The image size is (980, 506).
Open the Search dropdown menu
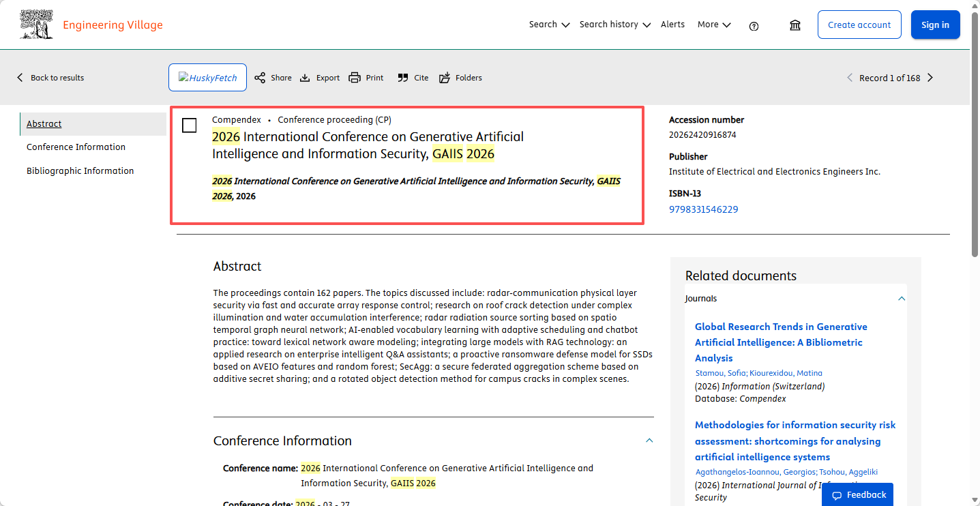(549, 25)
